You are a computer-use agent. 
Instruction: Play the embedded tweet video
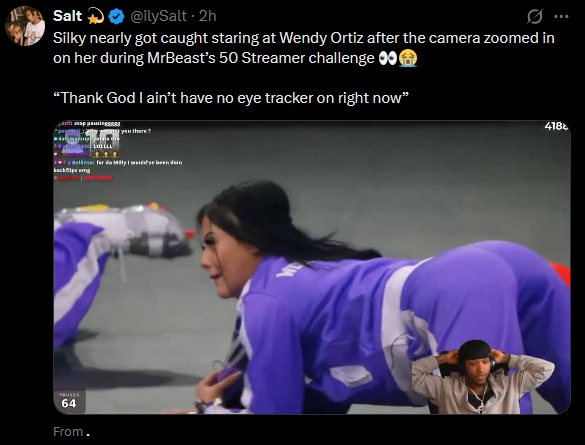click(312, 267)
